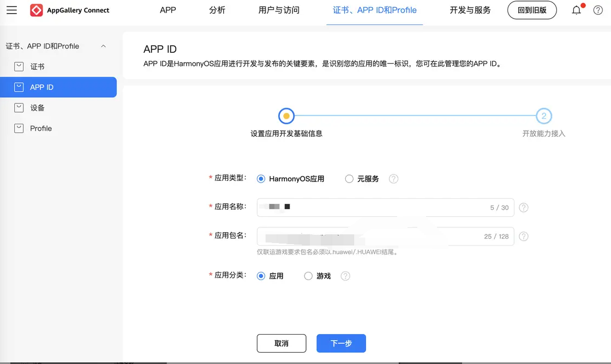This screenshot has width=611, height=364.
Task: Open the 证书、APP ID和Profile tab
Action: pyautogui.click(x=374, y=10)
